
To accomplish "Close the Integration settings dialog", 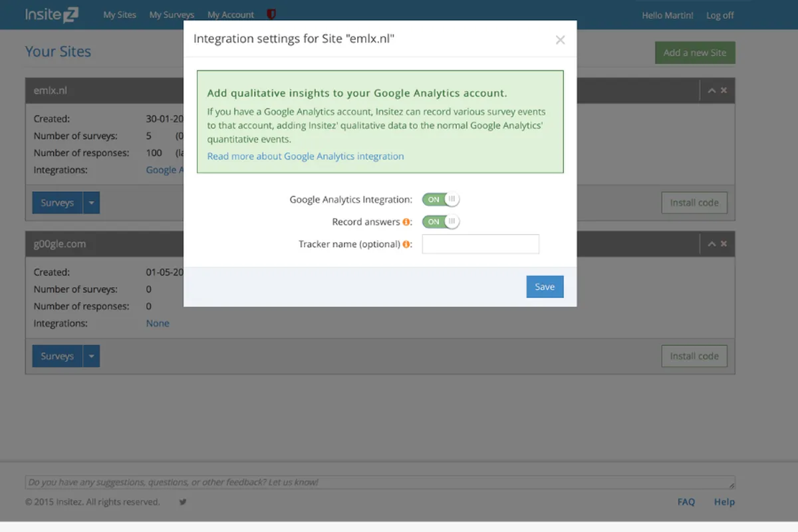I will point(560,40).
